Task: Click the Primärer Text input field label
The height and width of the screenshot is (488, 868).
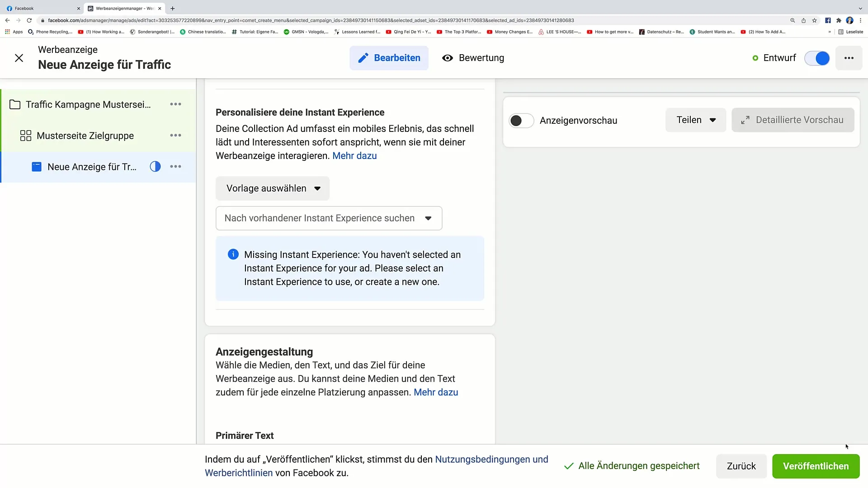Action: [245, 435]
